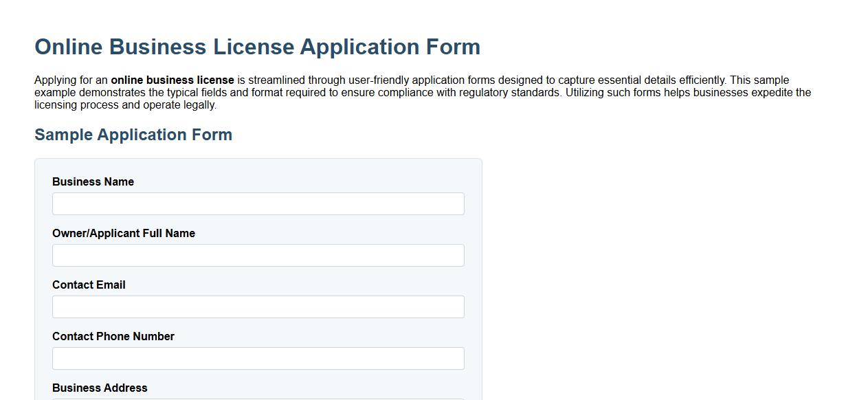Click the Contact Email input field
The height and width of the screenshot is (400, 868).
point(258,307)
